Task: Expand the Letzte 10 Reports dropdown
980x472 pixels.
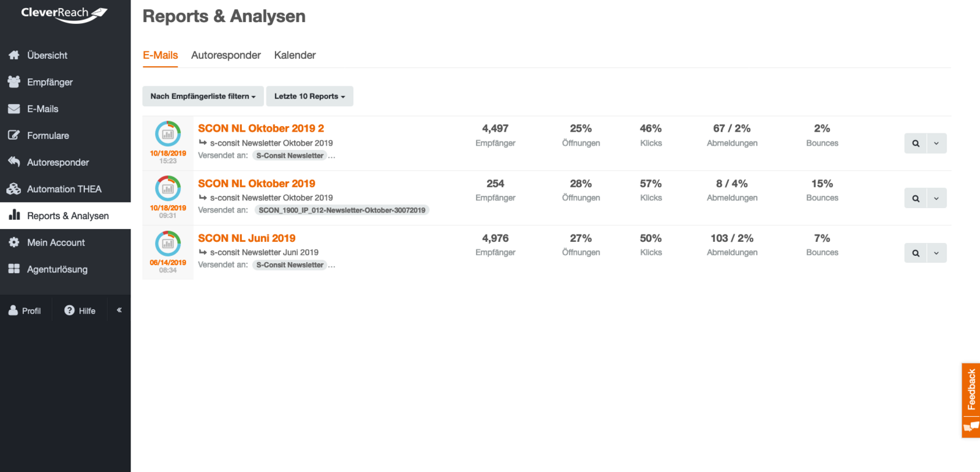Action: pos(309,96)
